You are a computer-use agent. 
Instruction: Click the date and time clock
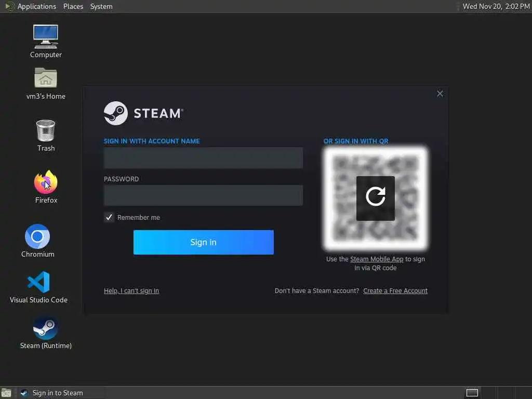pyautogui.click(x=496, y=6)
